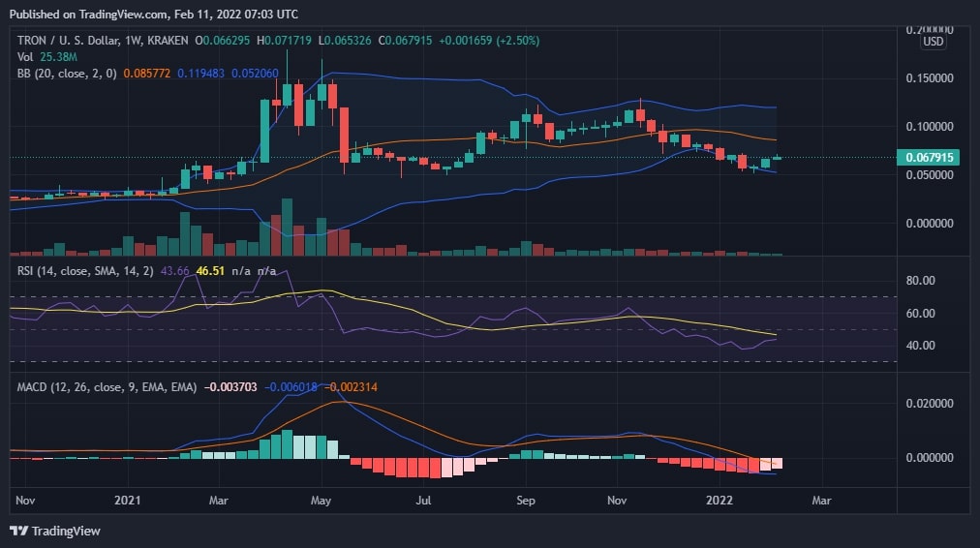Click the 2021 time axis label
This screenshot has height=548, width=980.
point(128,501)
